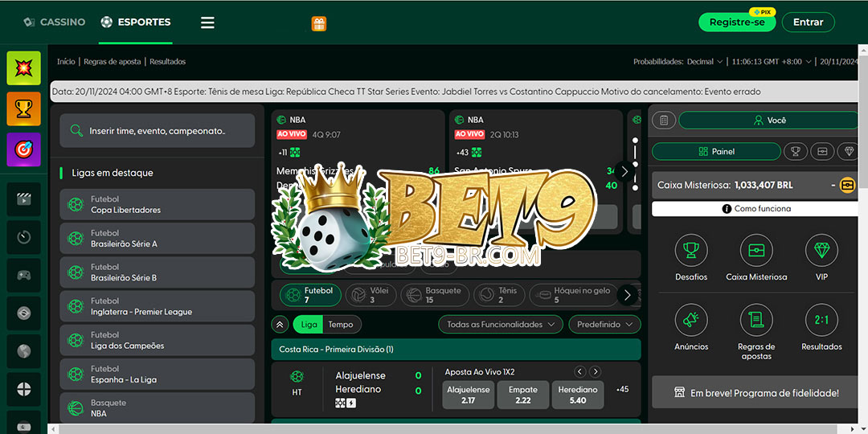The height and width of the screenshot is (434, 868).
Task: Switch grouping to Tempo
Action: (341, 325)
